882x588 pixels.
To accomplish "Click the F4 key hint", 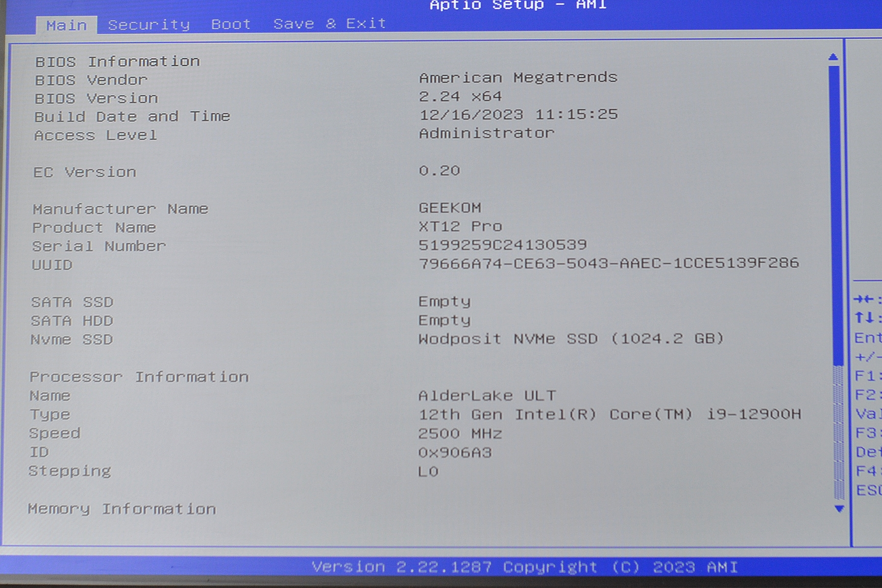I will click(x=868, y=471).
